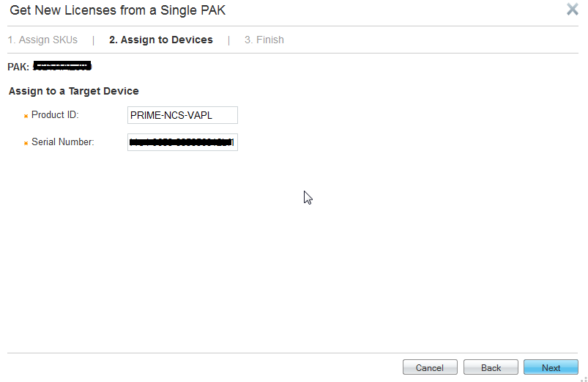Click the redacted PAK value
Image resolution: width=588 pixels, height=382 pixels.
click(x=62, y=67)
